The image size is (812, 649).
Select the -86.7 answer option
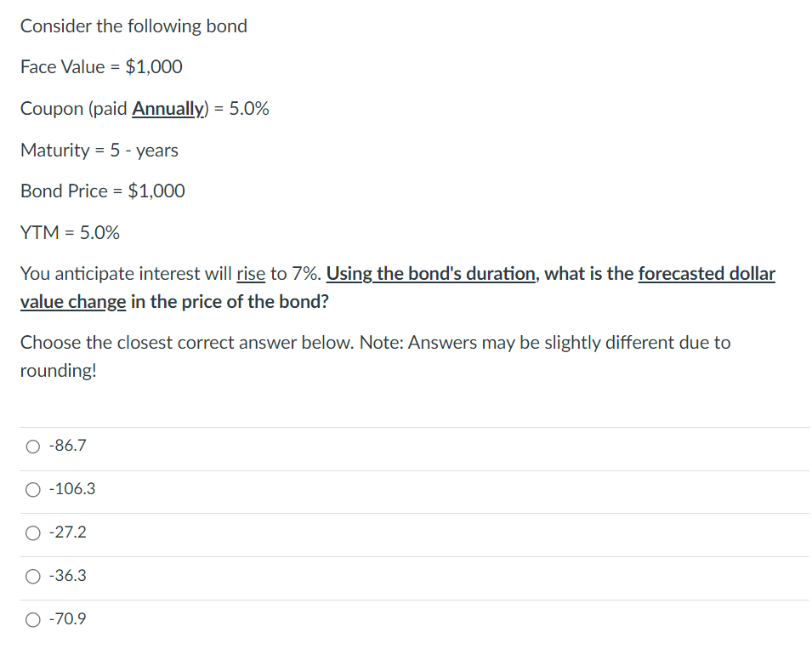pos(31,446)
